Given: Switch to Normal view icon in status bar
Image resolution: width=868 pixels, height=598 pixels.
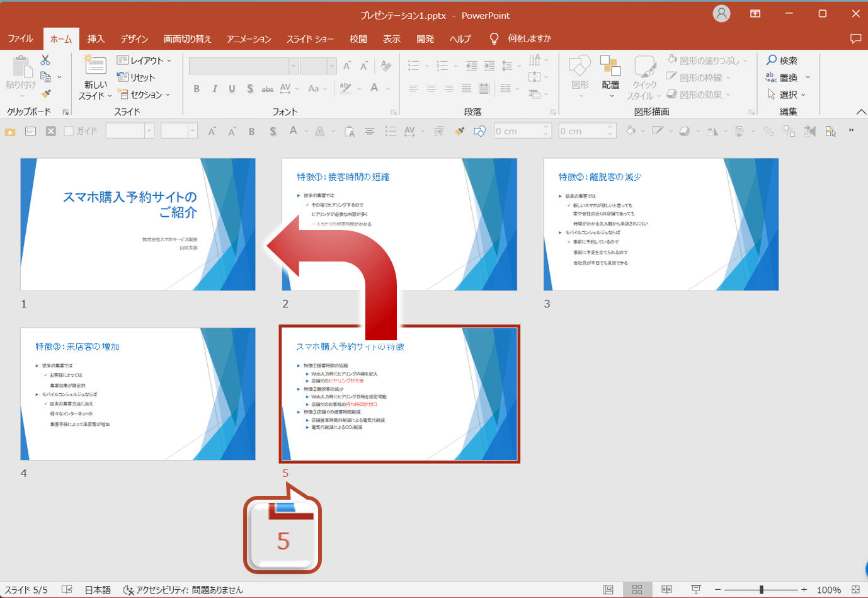Looking at the screenshot, I should point(608,590).
